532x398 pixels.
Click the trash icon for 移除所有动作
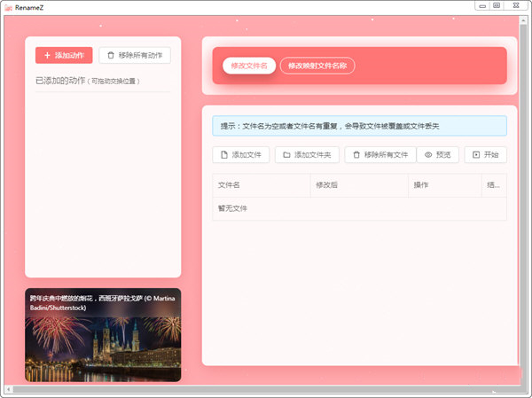pyautogui.click(x=111, y=56)
